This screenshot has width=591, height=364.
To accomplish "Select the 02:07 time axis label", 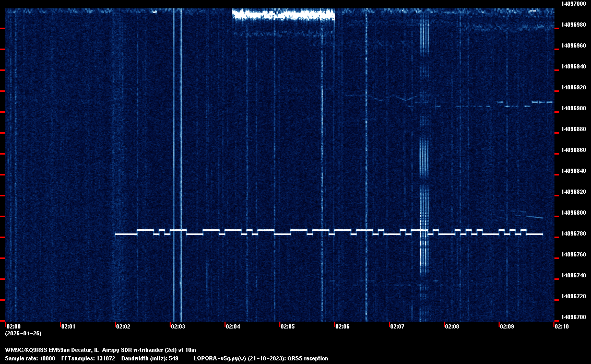I will pos(397,326).
